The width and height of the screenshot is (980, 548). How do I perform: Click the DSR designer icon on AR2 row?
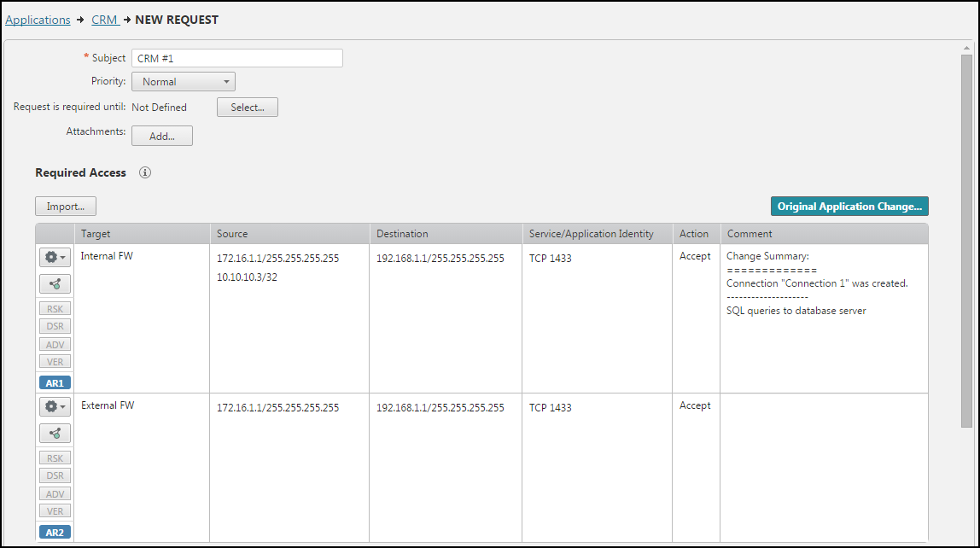(54, 475)
